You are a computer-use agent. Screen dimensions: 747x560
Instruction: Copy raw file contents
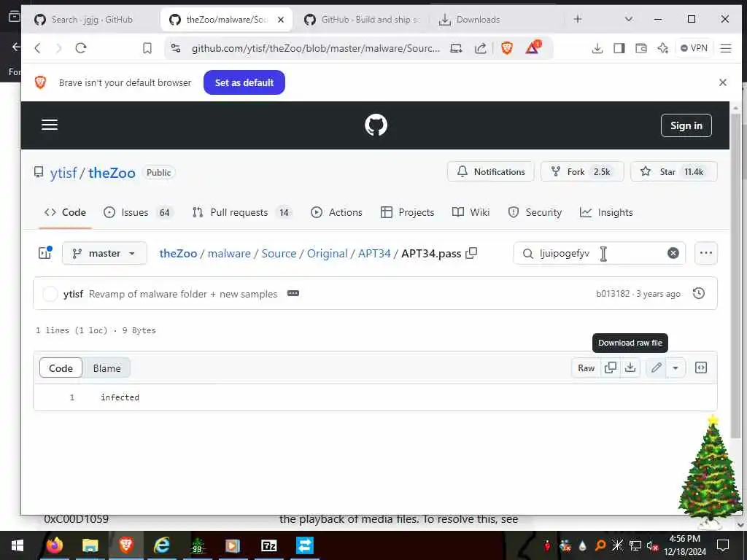coord(611,367)
